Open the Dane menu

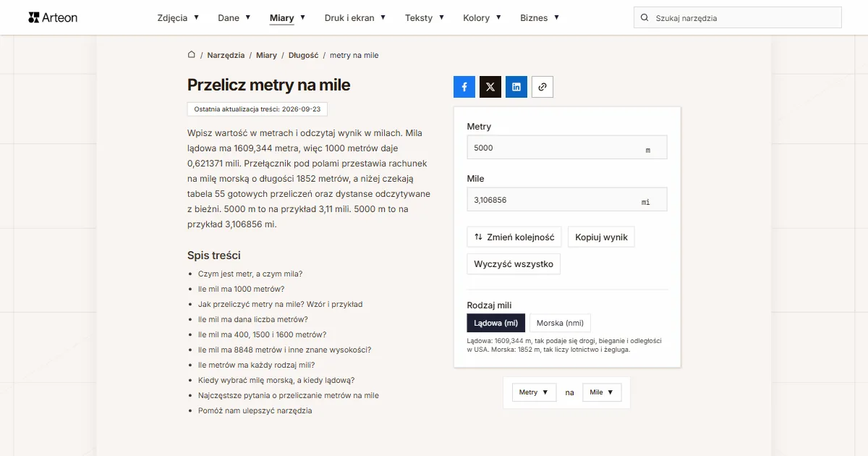click(234, 18)
